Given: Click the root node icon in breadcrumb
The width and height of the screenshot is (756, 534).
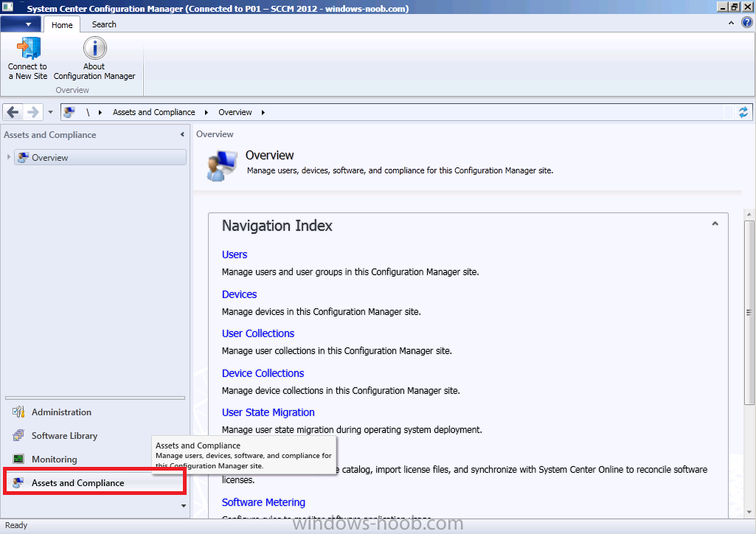Looking at the screenshot, I should tap(69, 112).
